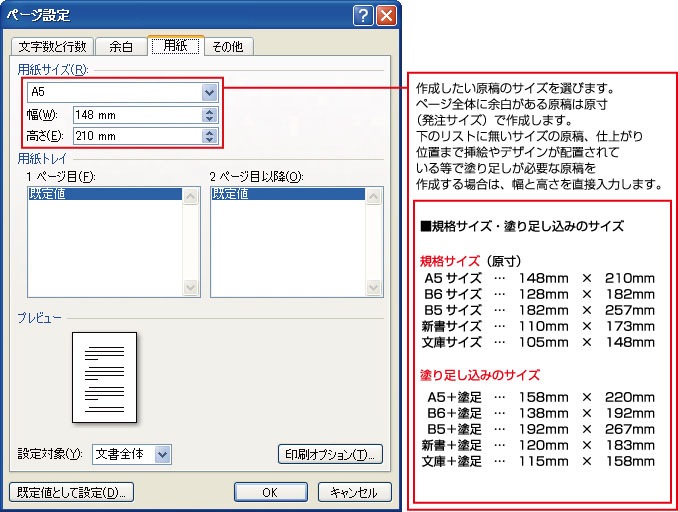Increase the 幅 width spinner value
This screenshot has width=678, height=512.
coord(209,110)
